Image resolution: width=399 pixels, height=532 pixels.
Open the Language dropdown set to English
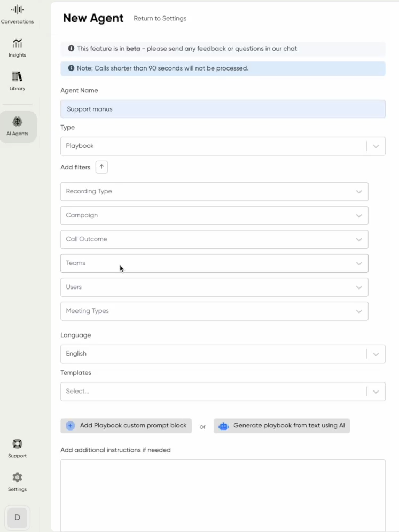[375, 354]
